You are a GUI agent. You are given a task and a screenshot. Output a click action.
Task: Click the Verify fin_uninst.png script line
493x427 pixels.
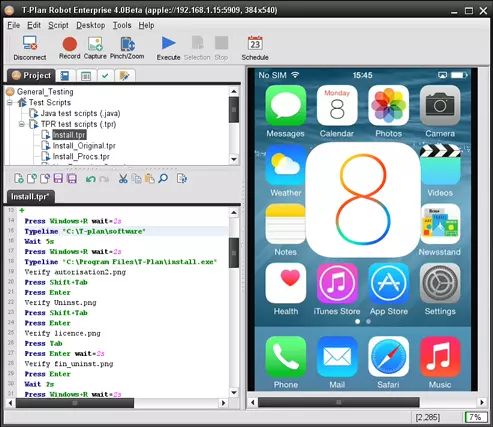tap(69, 364)
